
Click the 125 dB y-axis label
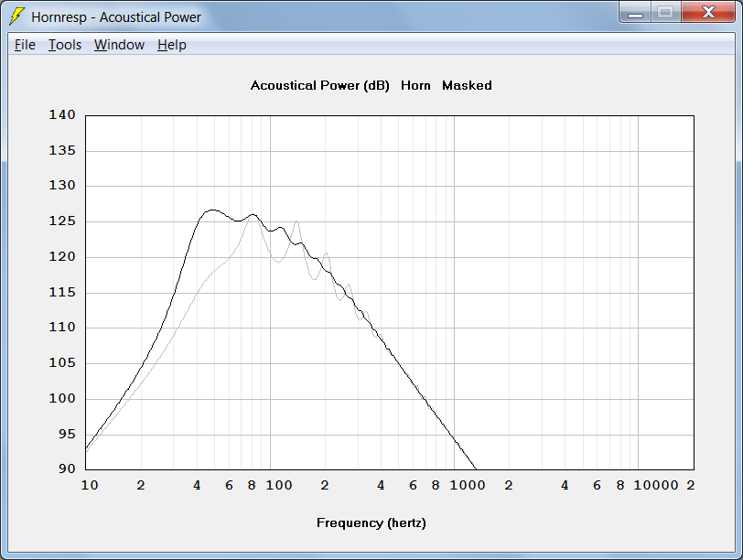click(62, 221)
